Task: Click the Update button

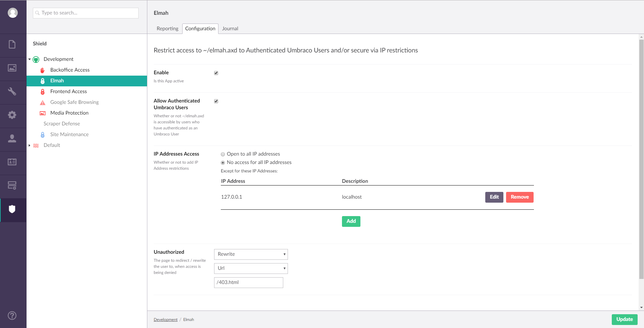Action: coord(625,320)
